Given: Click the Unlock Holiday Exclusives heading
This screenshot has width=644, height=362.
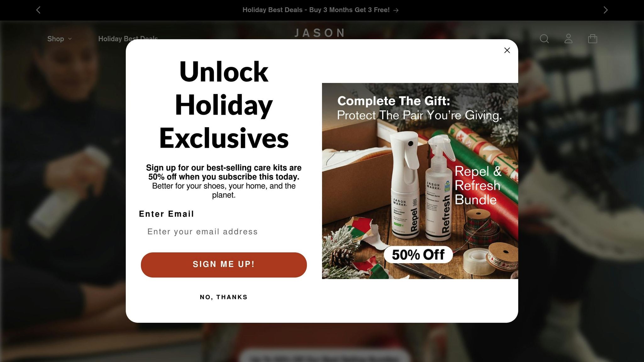Looking at the screenshot, I should (x=224, y=105).
